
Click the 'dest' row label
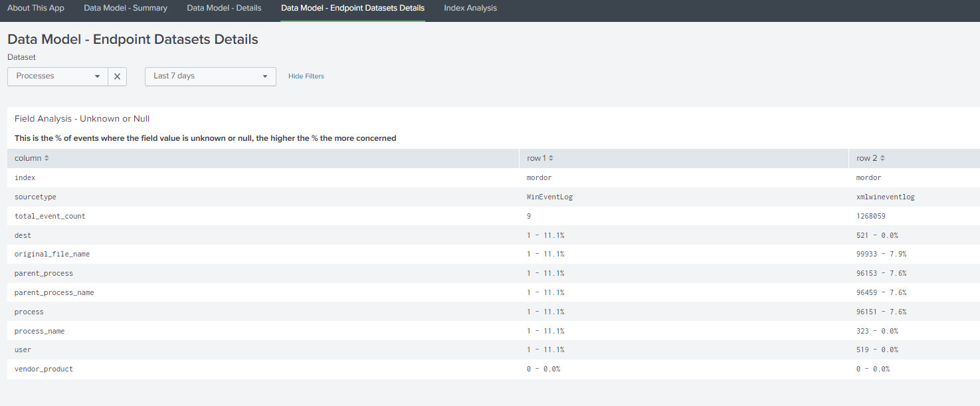(23, 235)
